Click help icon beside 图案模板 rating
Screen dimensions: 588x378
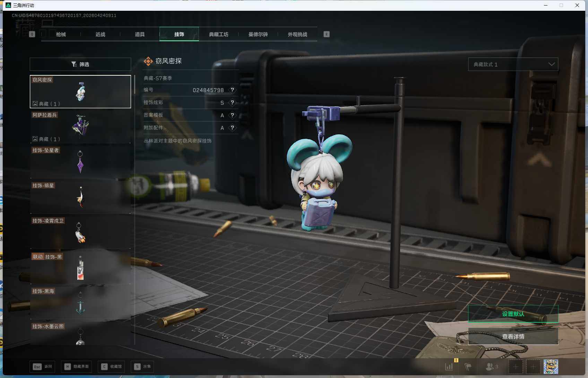coord(232,115)
